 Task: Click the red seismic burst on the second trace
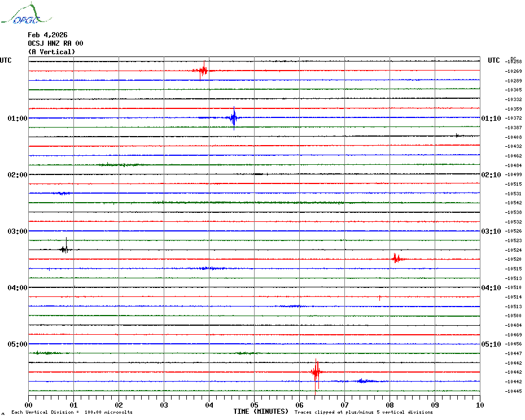click(201, 71)
